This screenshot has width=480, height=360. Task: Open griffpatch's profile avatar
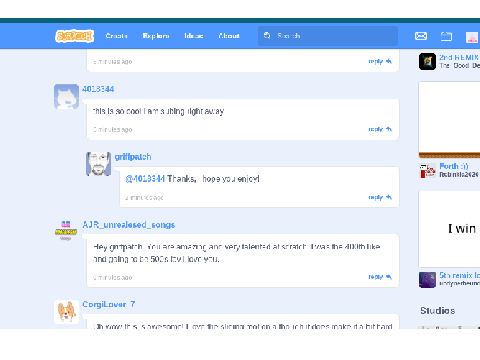pyautogui.click(x=99, y=164)
